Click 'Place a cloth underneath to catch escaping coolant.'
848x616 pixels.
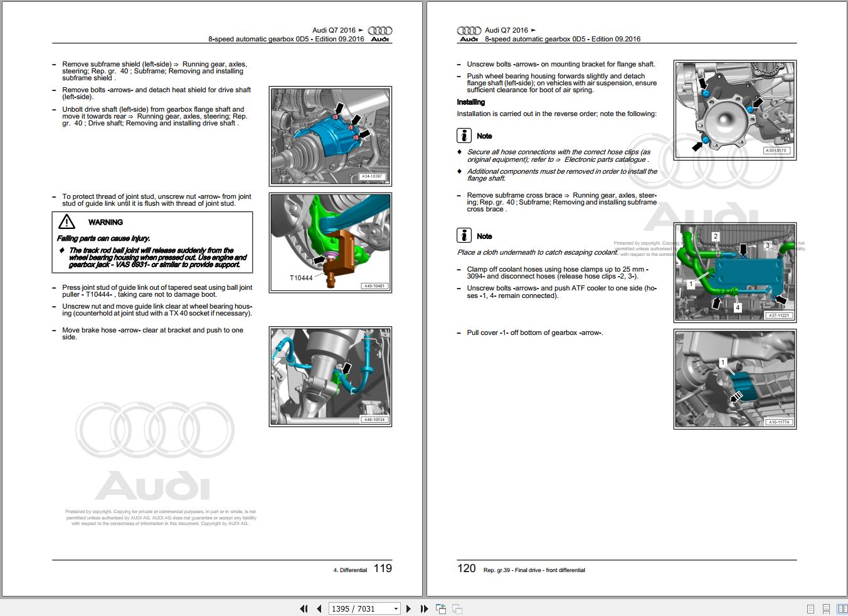538,252
